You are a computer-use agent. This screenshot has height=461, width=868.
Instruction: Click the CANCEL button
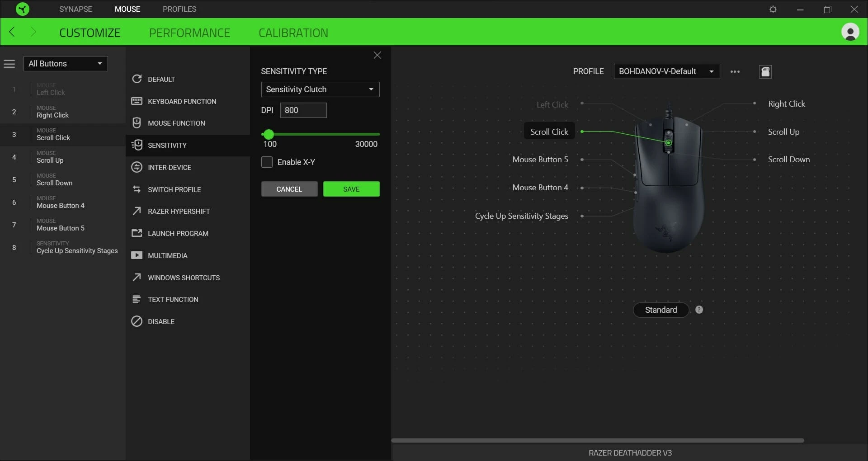[x=289, y=189]
